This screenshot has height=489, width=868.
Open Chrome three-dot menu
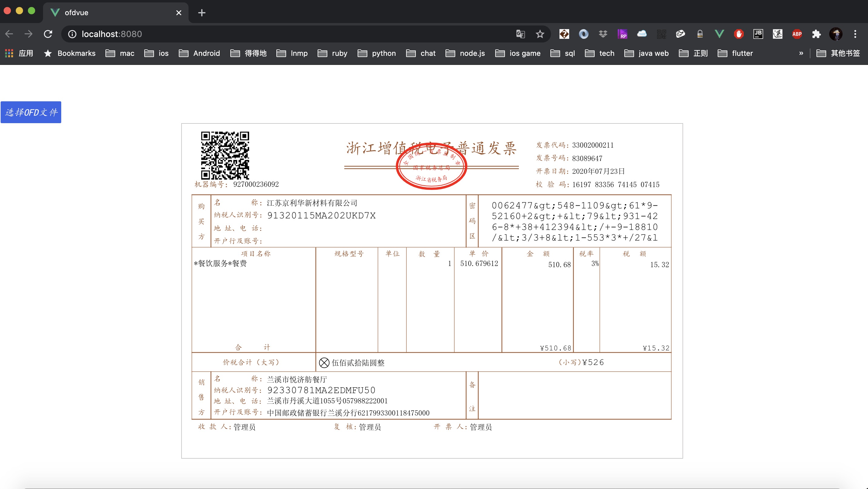point(855,34)
